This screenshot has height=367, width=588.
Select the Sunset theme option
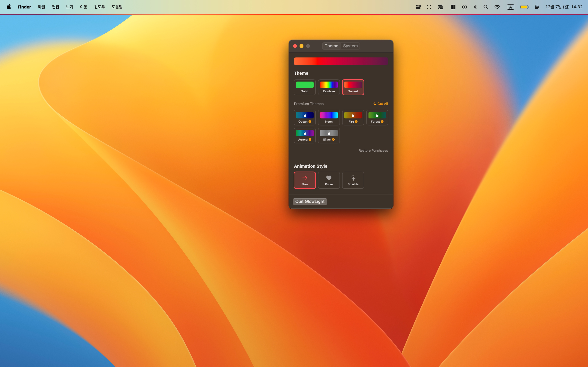[353, 87]
